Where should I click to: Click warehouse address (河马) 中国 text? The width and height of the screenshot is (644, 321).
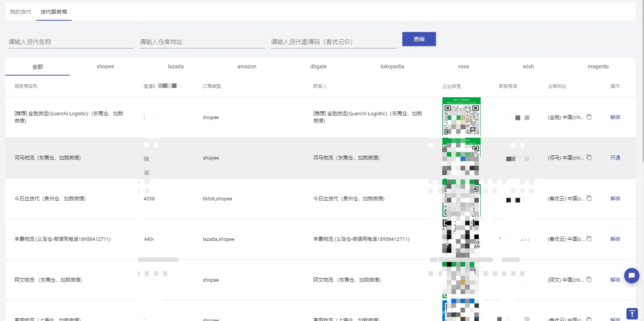[x=566, y=158]
